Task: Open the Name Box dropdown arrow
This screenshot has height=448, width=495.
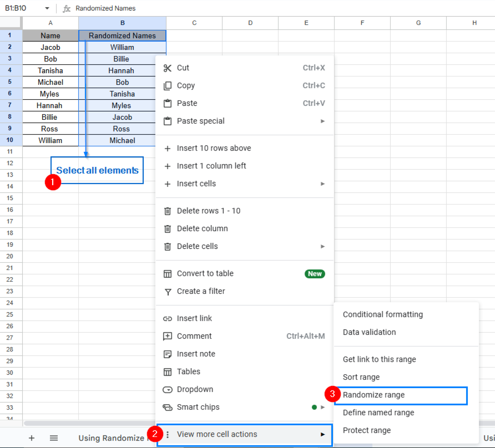Action: (x=47, y=8)
